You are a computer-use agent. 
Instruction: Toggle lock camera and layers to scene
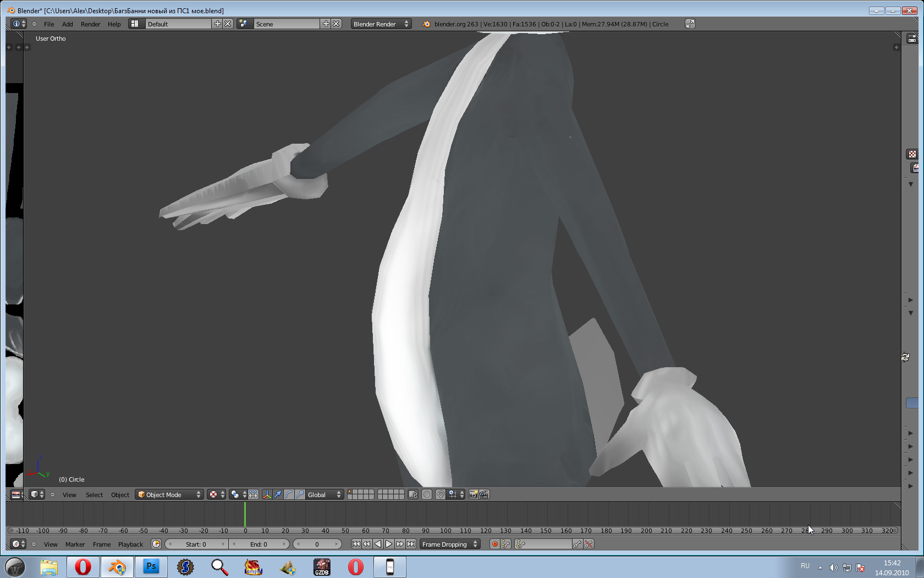tap(413, 494)
